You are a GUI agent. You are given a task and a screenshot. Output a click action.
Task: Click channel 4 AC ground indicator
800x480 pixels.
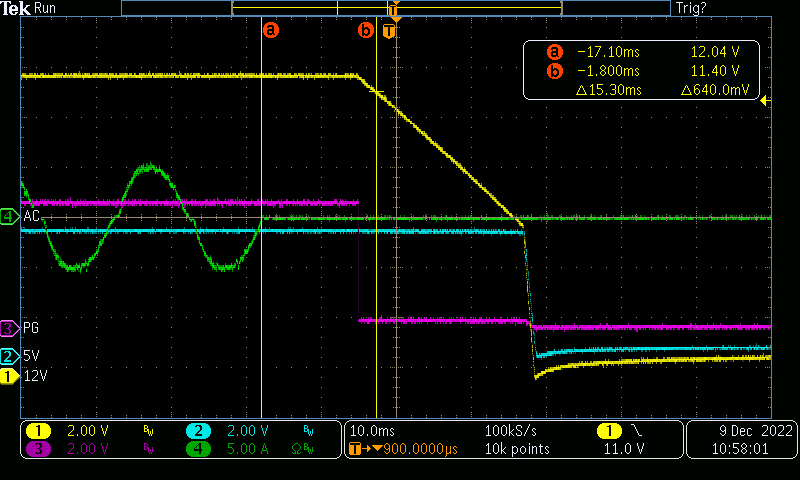click(9, 217)
